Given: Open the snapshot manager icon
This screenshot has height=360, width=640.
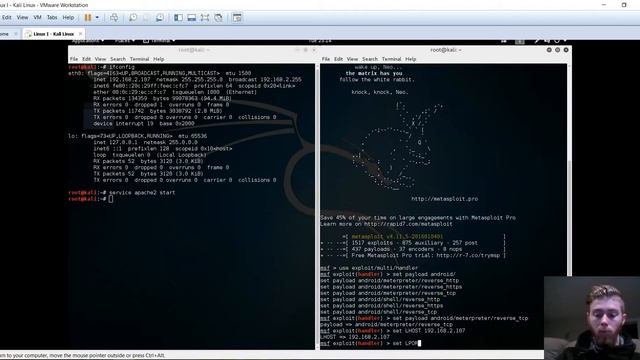Looking at the screenshot, I should [160, 18].
